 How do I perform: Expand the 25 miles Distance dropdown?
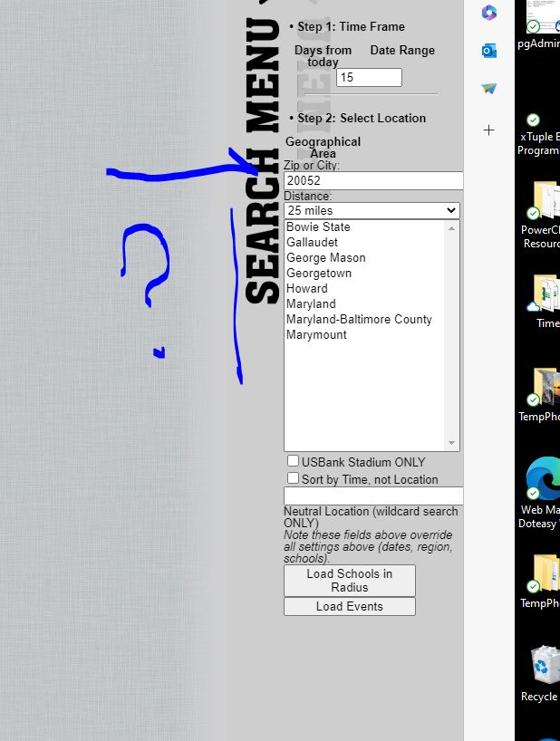tap(372, 210)
